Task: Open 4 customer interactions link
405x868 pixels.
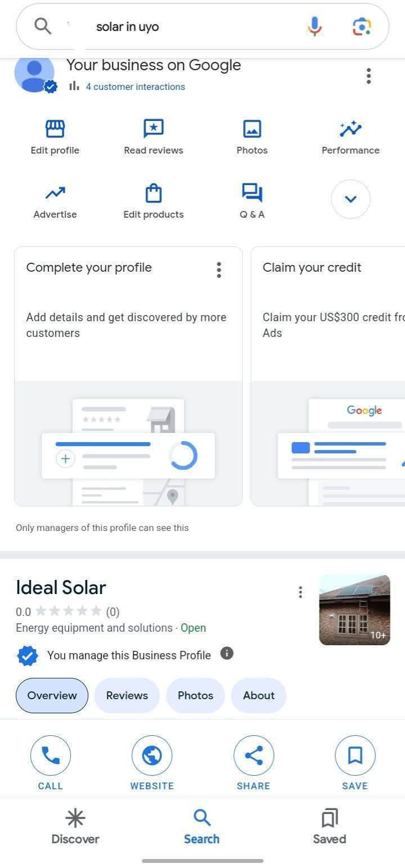Action: pos(135,87)
